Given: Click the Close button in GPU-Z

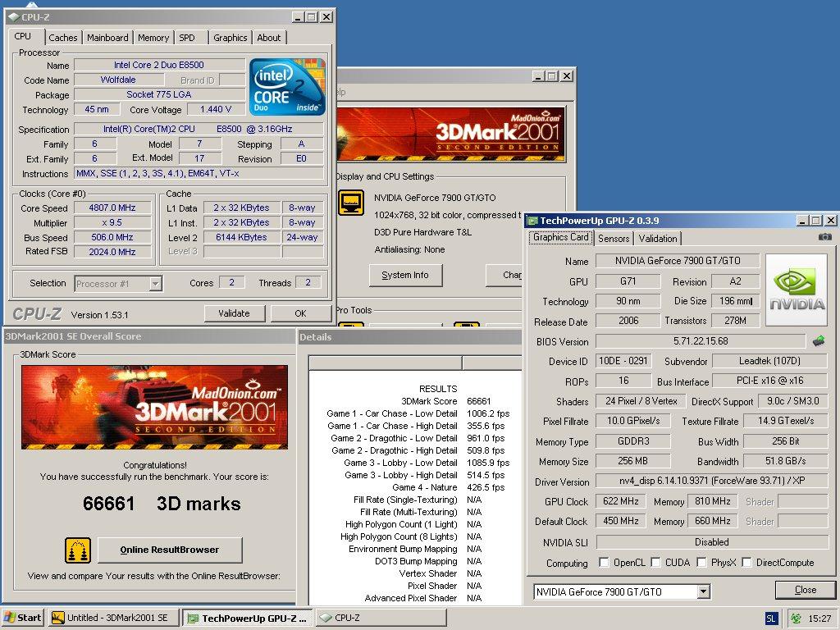Looking at the screenshot, I should point(806,590).
